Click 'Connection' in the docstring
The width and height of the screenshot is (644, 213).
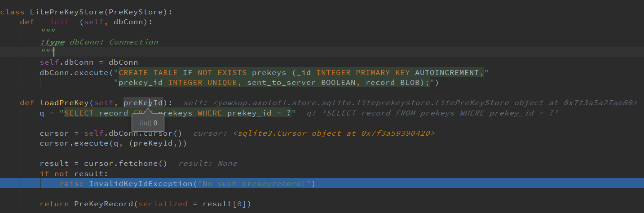pyautogui.click(x=133, y=42)
